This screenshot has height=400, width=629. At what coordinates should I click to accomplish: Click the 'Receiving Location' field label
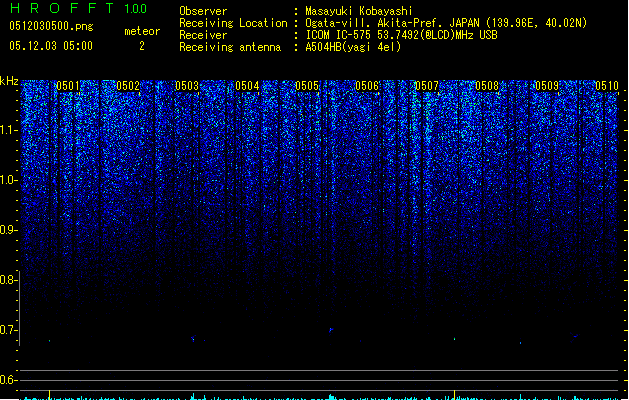[233, 23]
